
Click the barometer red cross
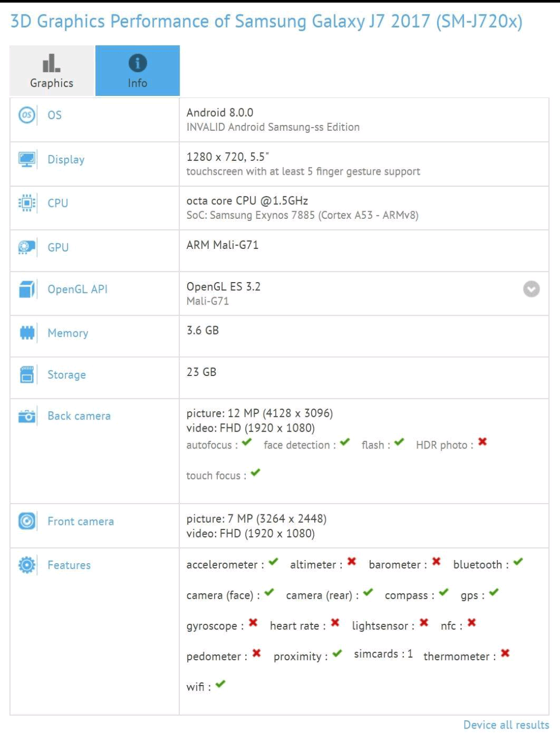click(436, 561)
